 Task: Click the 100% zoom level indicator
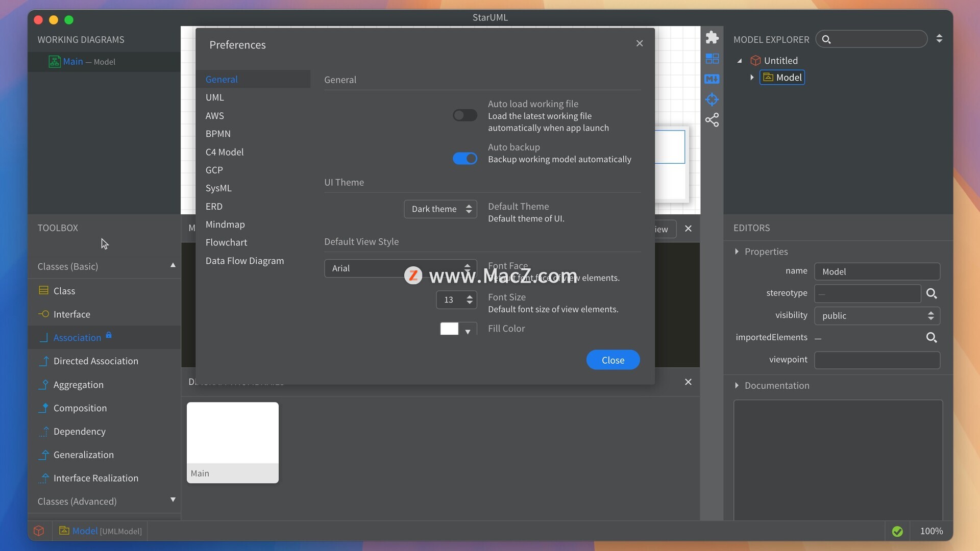click(932, 531)
